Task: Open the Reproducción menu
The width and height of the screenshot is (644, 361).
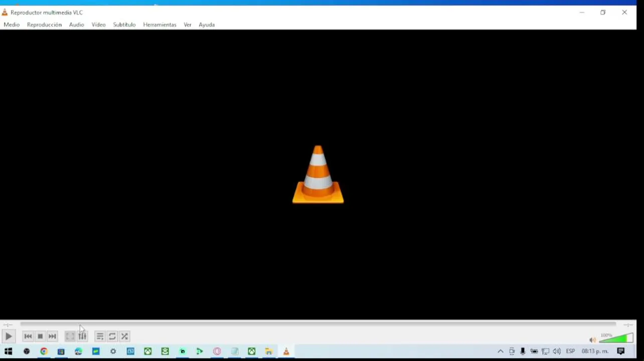Action: pyautogui.click(x=44, y=25)
